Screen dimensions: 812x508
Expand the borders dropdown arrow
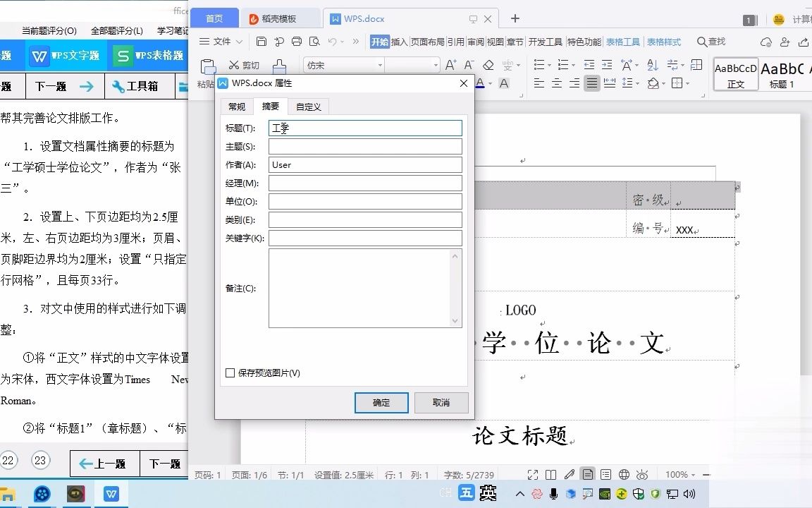[688, 83]
